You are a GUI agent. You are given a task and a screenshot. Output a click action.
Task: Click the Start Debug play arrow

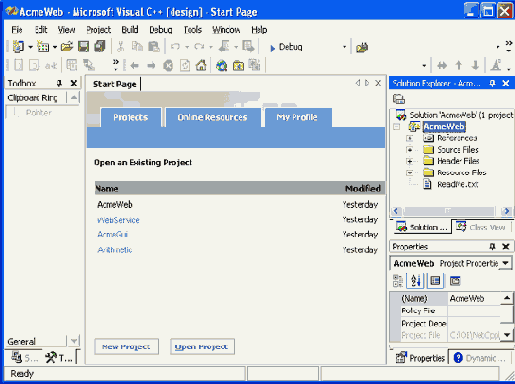pos(273,48)
